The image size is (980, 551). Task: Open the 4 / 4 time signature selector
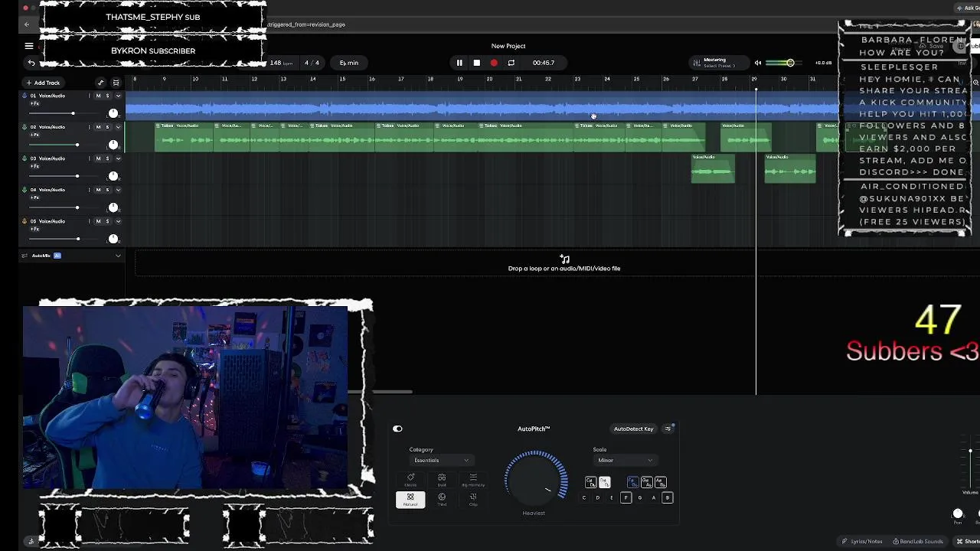point(312,63)
